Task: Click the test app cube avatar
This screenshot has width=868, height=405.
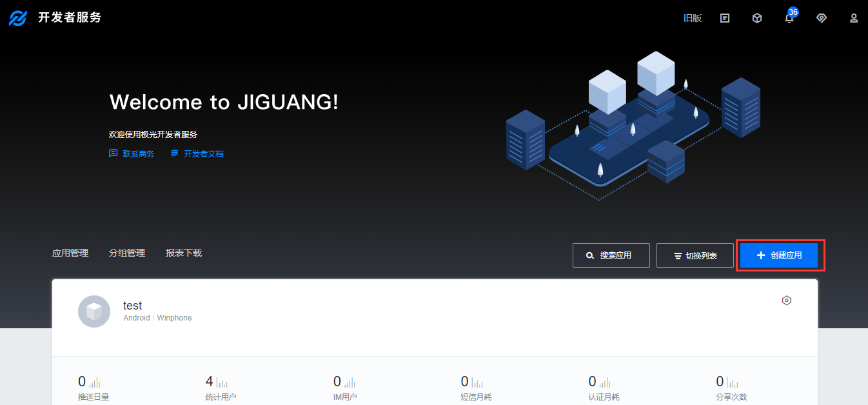Action: tap(94, 311)
